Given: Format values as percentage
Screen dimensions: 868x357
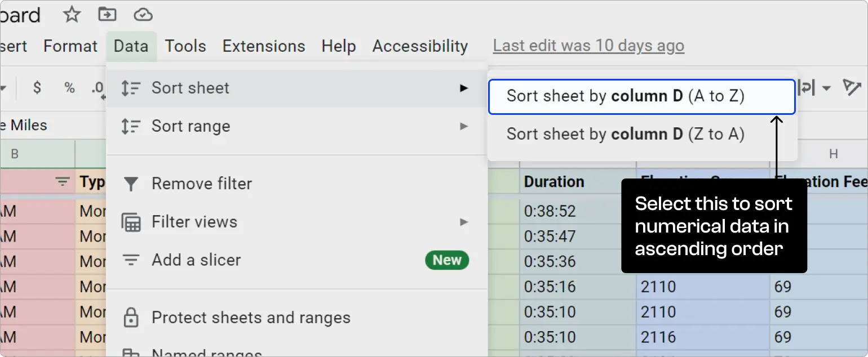Looking at the screenshot, I should [70, 88].
